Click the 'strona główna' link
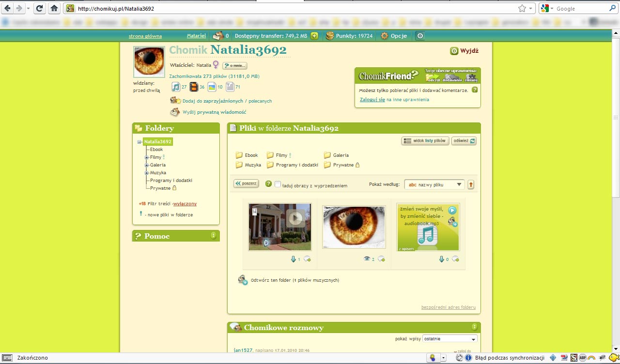Viewport: 620px width, 364px height. [x=145, y=36]
